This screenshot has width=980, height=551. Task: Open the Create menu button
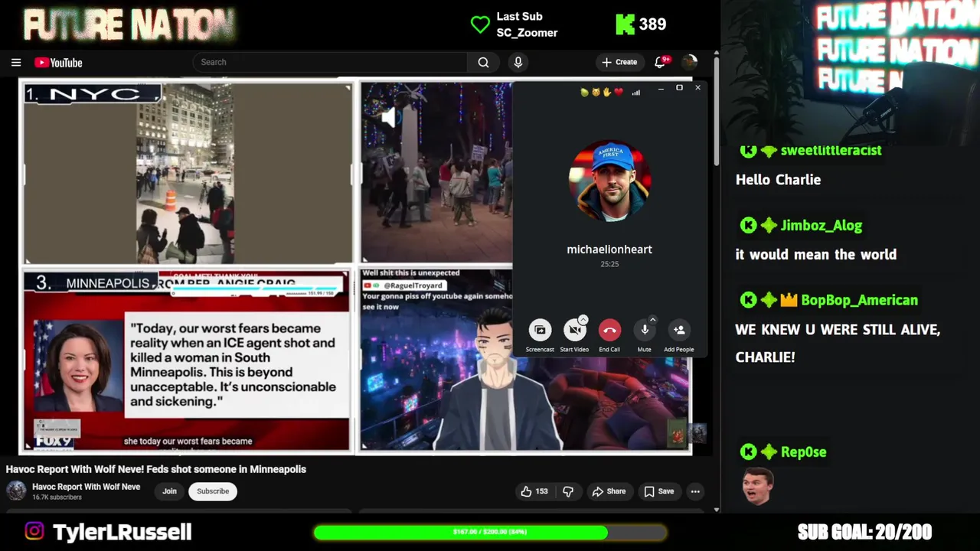(x=619, y=62)
